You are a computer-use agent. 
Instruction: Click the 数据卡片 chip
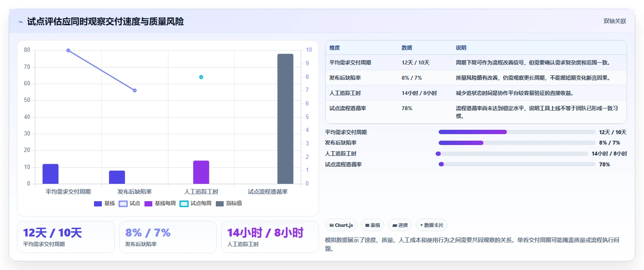click(x=432, y=225)
